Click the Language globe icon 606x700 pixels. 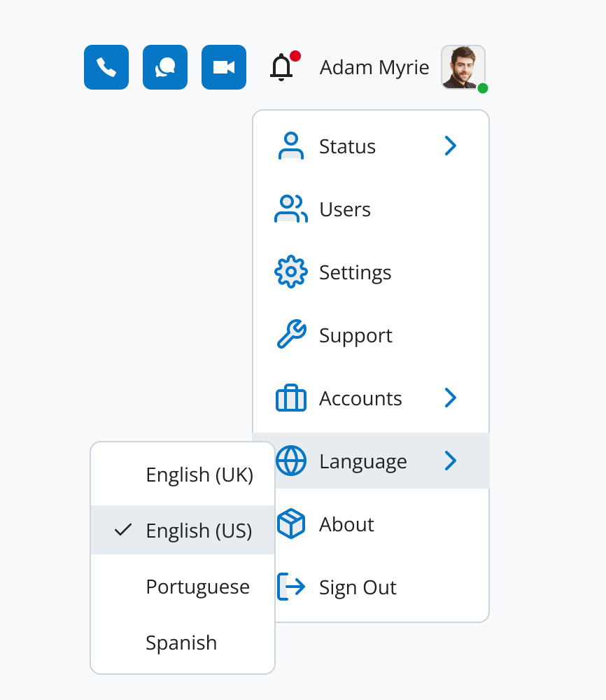pos(291,461)
